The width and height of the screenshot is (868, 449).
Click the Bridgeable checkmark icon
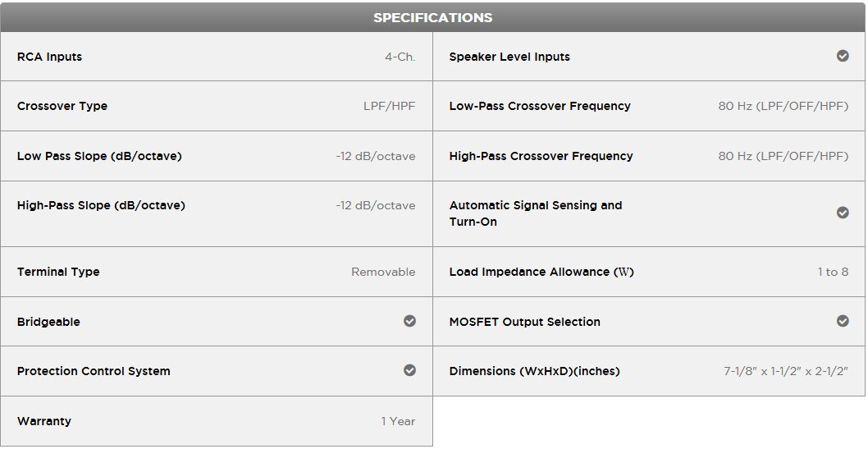(409, 321)
